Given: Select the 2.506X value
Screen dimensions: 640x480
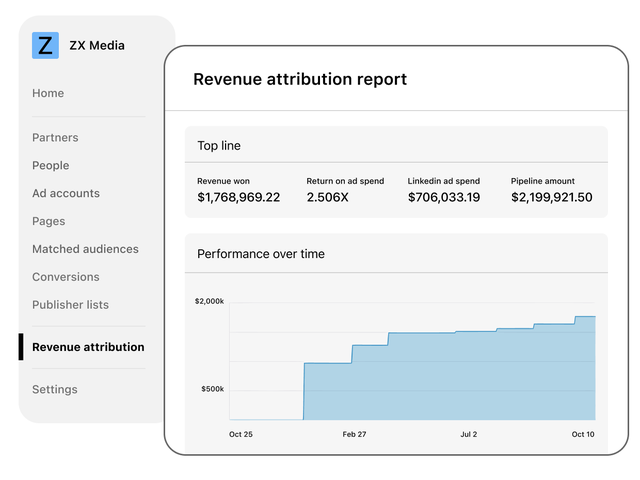Looking at the screenshot, I should (327, 198).
